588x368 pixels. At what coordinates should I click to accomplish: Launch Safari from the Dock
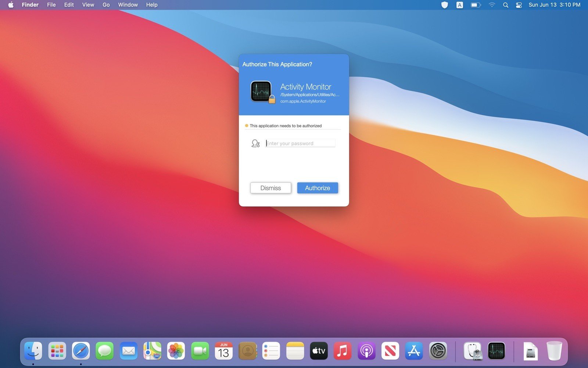tap(81, 351)
